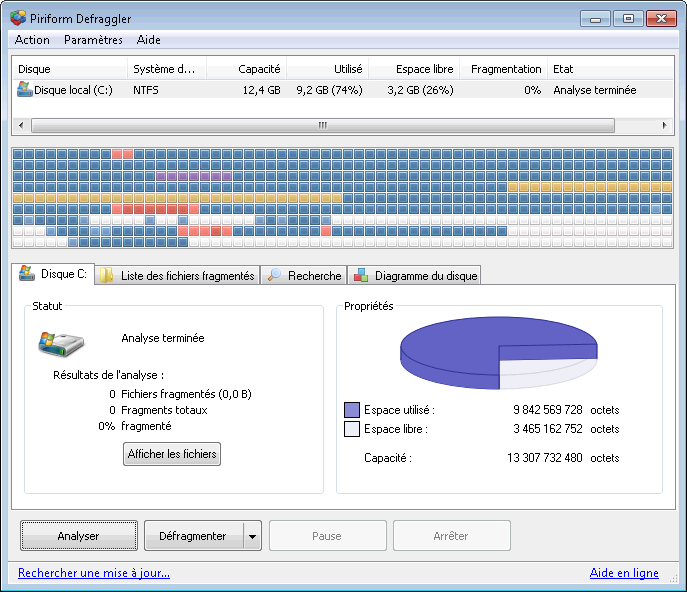Click the Recherche magnifier icon
The height and width of the screenshot is (592, 687).
pyautogui.click(x=274, y=276)
